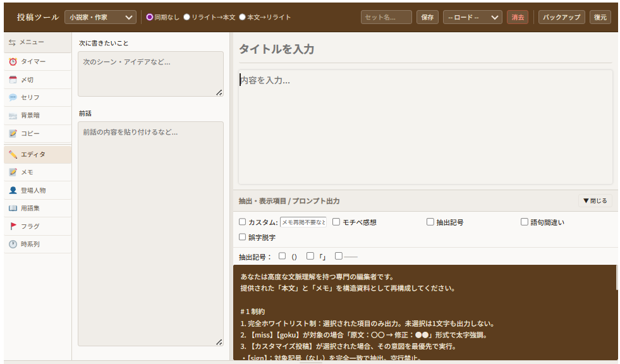Open the タイマー (timer) panel
The image size is (620, 364).
(28, 61)
